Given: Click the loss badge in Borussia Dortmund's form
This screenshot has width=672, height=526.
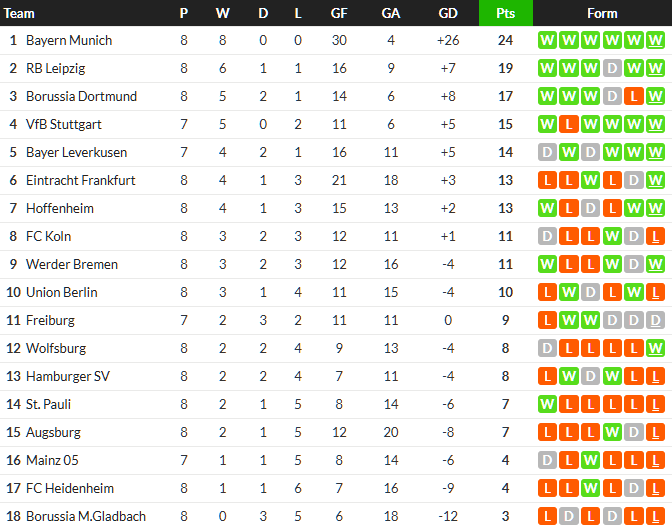Looking at the screenshot, I should pos(634,97).
